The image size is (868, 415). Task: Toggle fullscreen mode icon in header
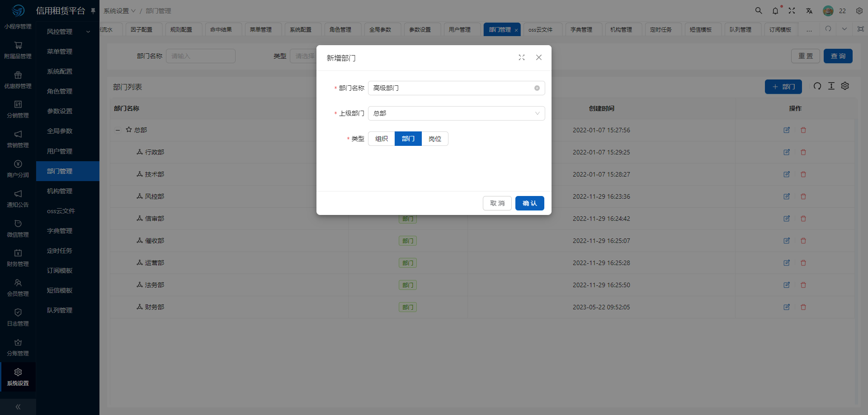(x=792, y=10)
